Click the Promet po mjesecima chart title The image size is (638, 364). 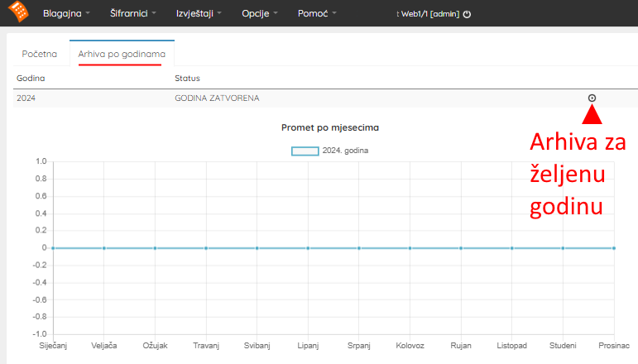coord(330,127)
